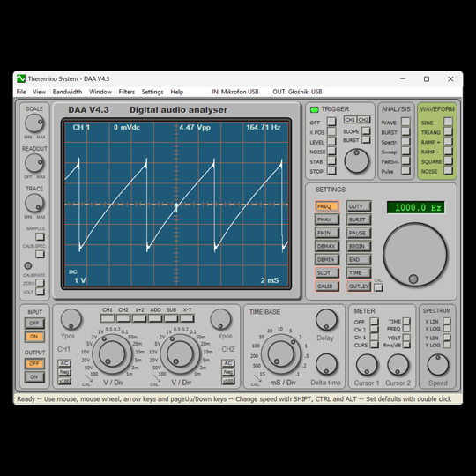
Task: Tick the SQUARE waveform checkbox
Action: click(x=448, y=161)
